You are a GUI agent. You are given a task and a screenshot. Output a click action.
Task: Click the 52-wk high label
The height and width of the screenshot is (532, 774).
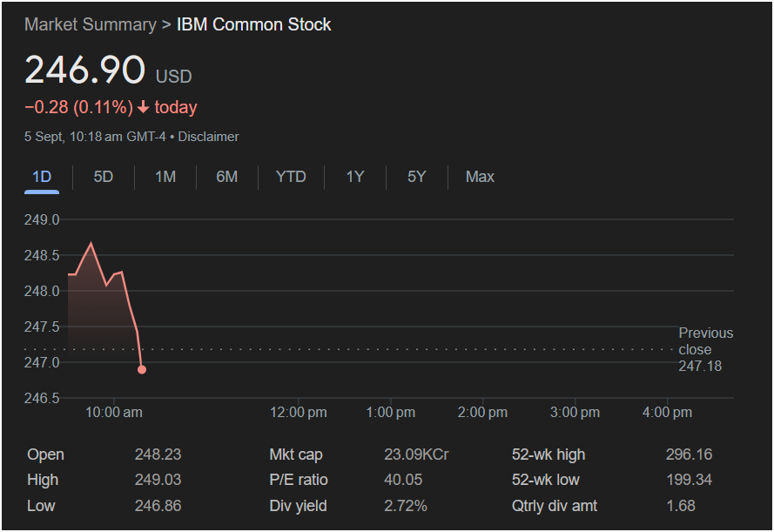click(x=549, y=455)
